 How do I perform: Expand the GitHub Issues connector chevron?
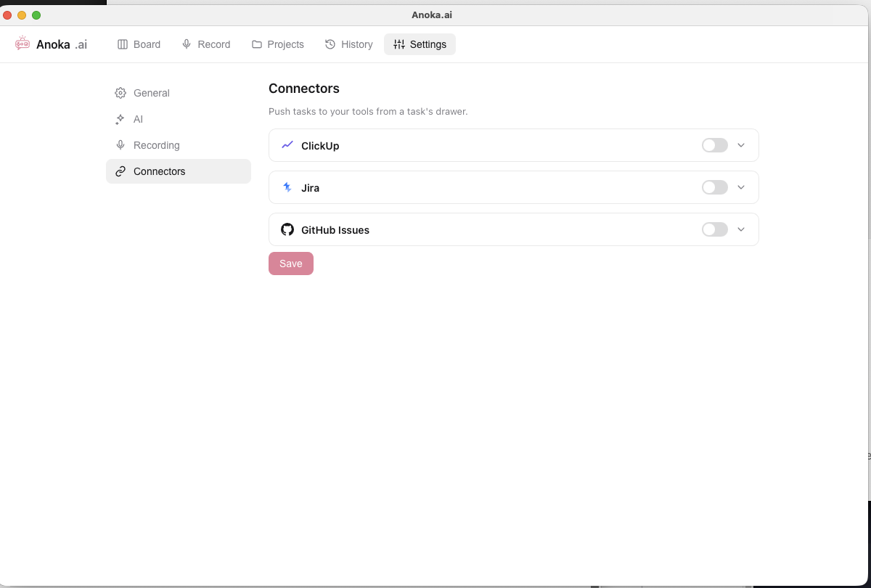pyautogui.click(x=741, y=229)
